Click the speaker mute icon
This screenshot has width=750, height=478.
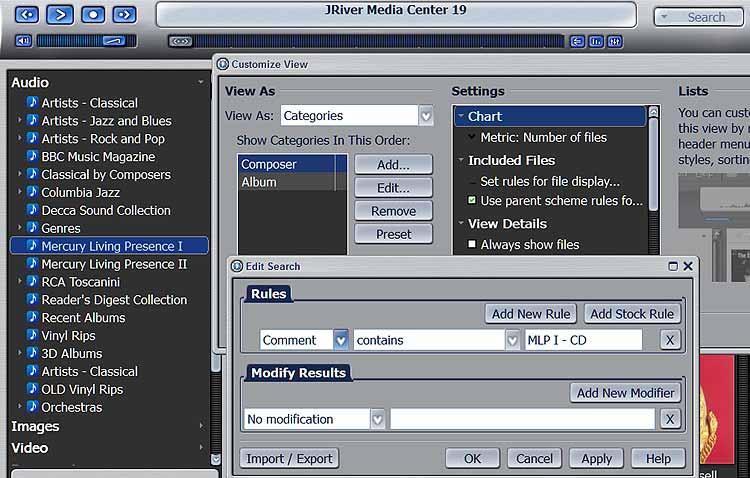coord(22,41)
